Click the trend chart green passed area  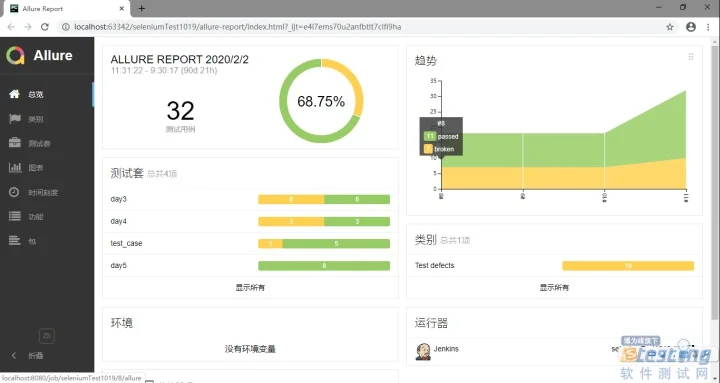565,149
